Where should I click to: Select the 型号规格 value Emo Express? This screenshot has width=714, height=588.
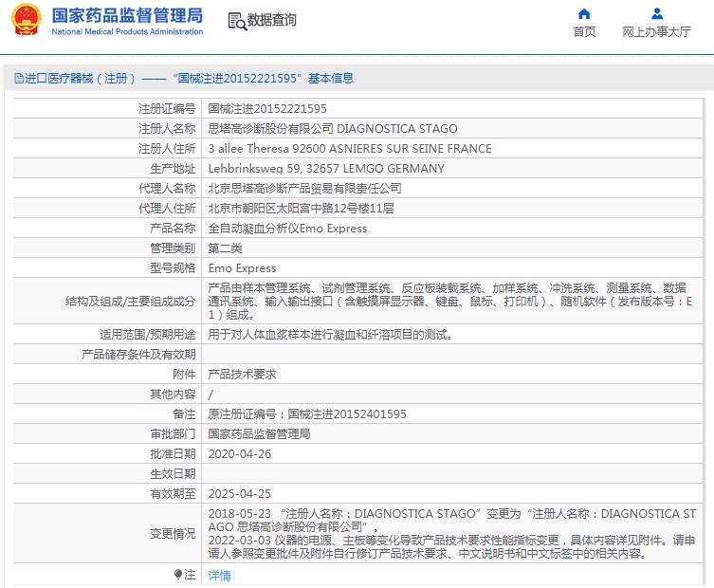(242, 268)
